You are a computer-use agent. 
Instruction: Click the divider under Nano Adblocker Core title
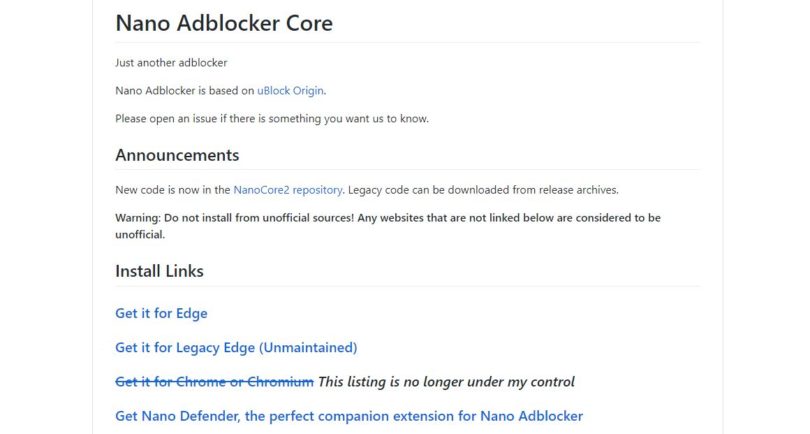[408, 42]
